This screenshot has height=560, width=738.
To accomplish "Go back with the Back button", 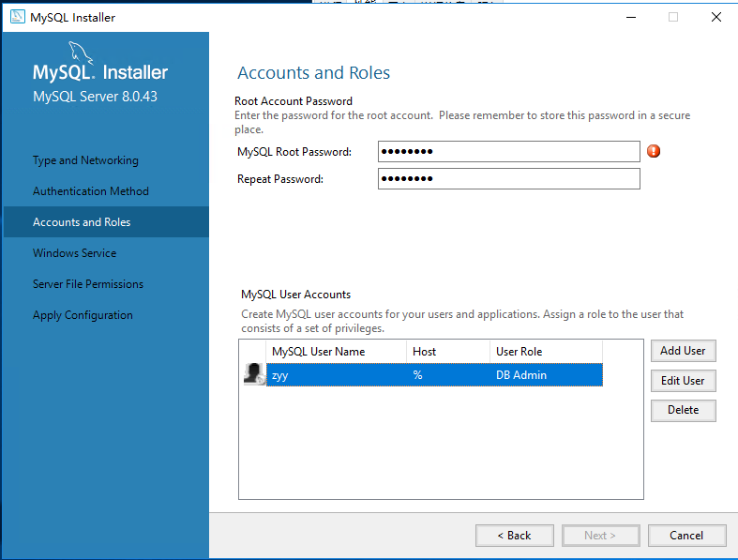I will tap(515, 536).
